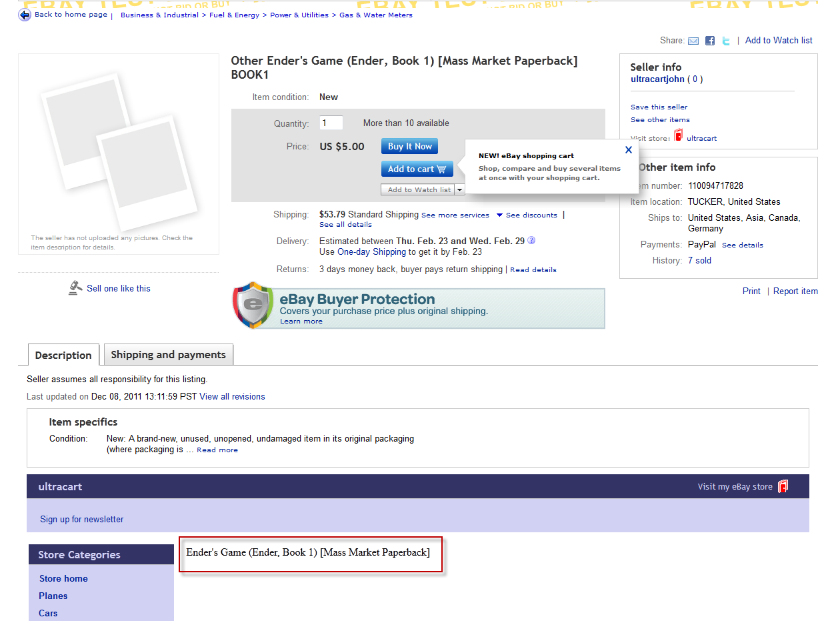
Task: Click See more services link
Action: pos(455,215)
